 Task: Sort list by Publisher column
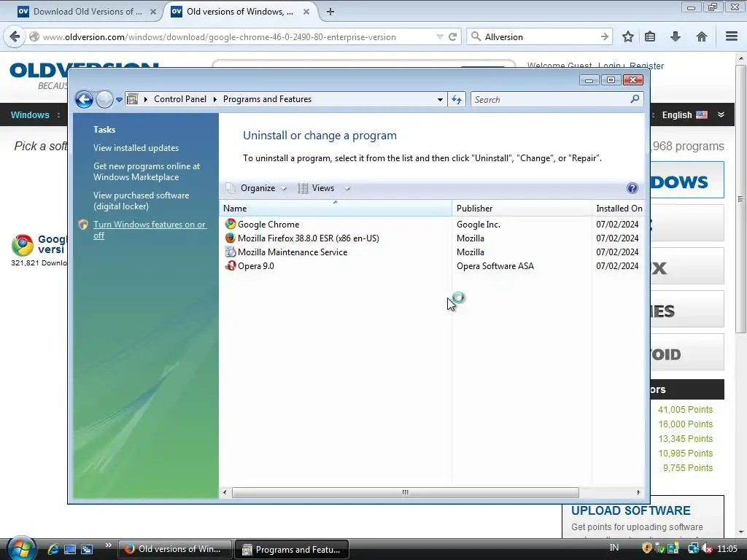pos(522,208)
